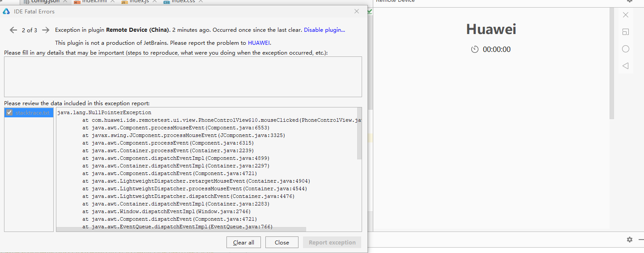Screen dimensions: 644x253
Task: Click the Container.dispatchEventImpl(Container.java:2283) line
Action: coord(176,204)
